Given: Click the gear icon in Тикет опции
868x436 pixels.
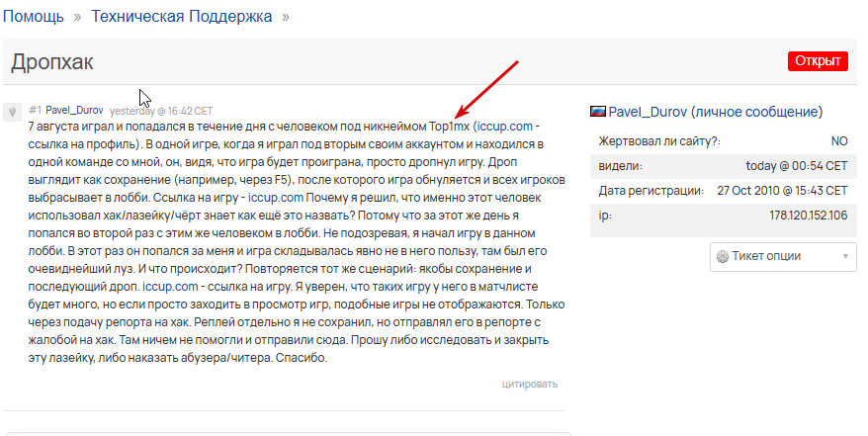Looking at the screenshot, I should [722, 257].
